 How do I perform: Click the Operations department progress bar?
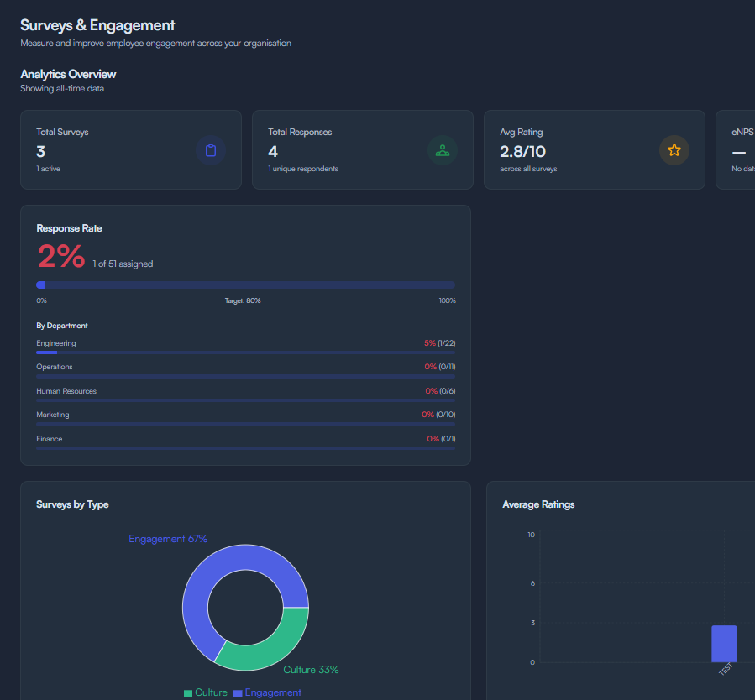pos(245,376)
